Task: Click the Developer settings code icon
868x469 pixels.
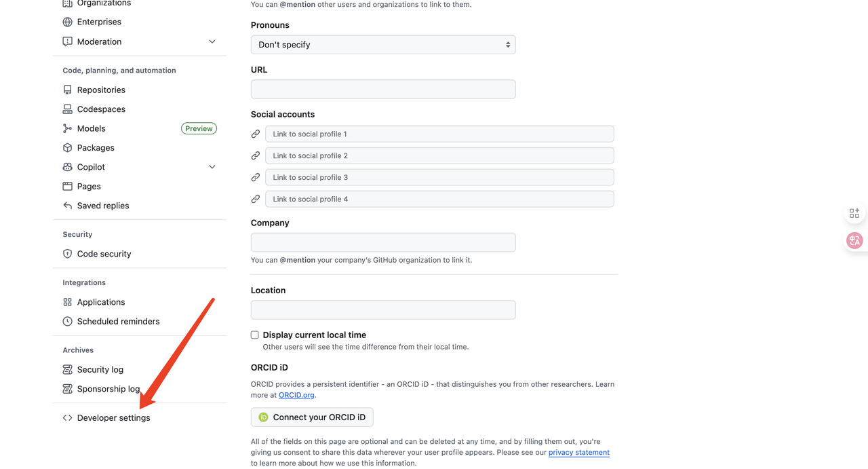Action: (x=67, y=418)
